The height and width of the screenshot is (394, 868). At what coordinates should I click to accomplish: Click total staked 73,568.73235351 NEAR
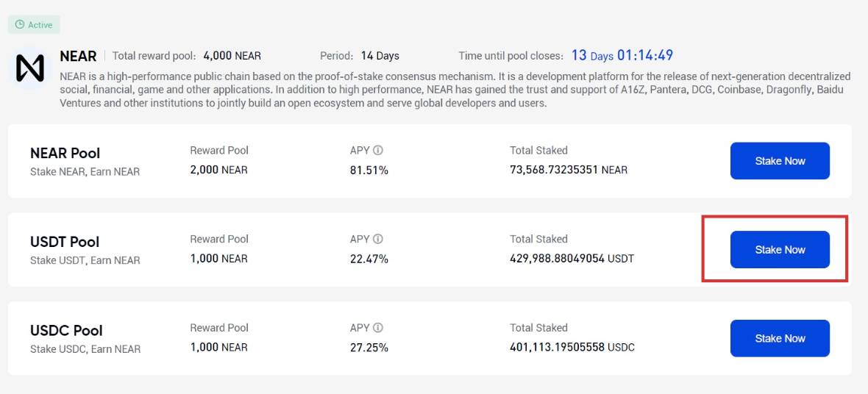pos(569,171)
